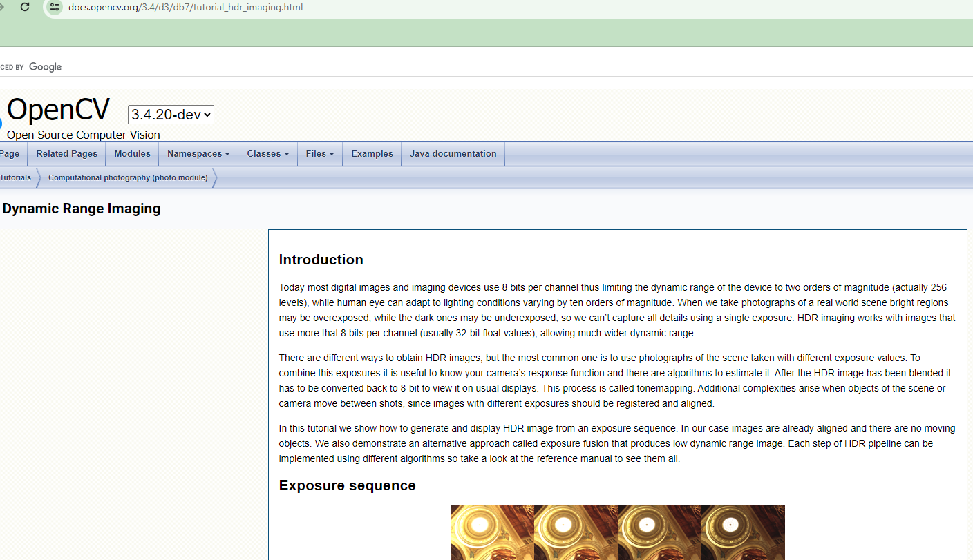Click the "Open Source Computer Vision" subtitle
973x560 pixels.
point(84,135)
